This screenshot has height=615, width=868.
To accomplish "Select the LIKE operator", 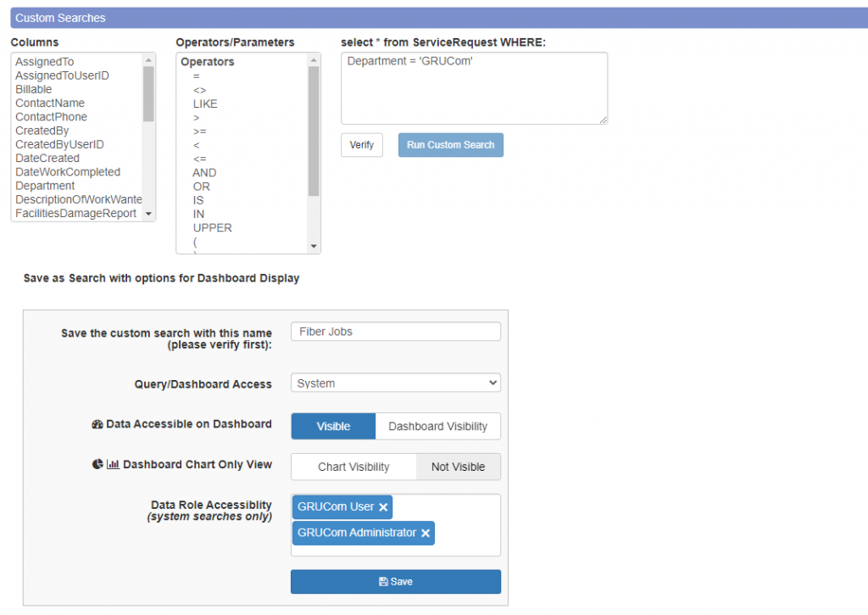I will point(205,103).
